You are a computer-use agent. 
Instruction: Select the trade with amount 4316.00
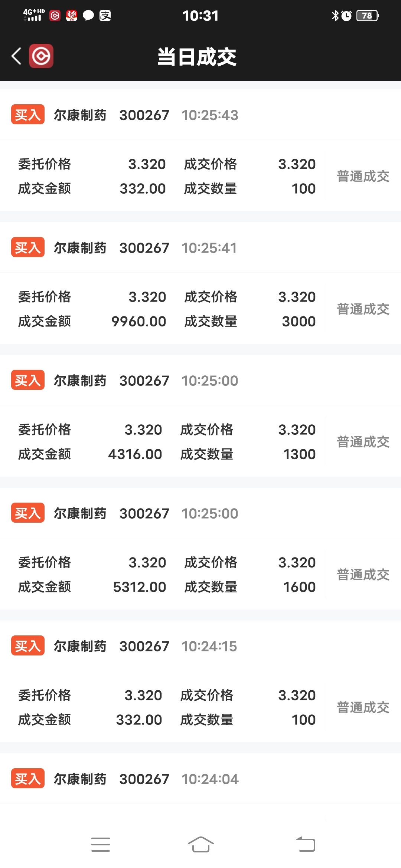pos(200,416)
